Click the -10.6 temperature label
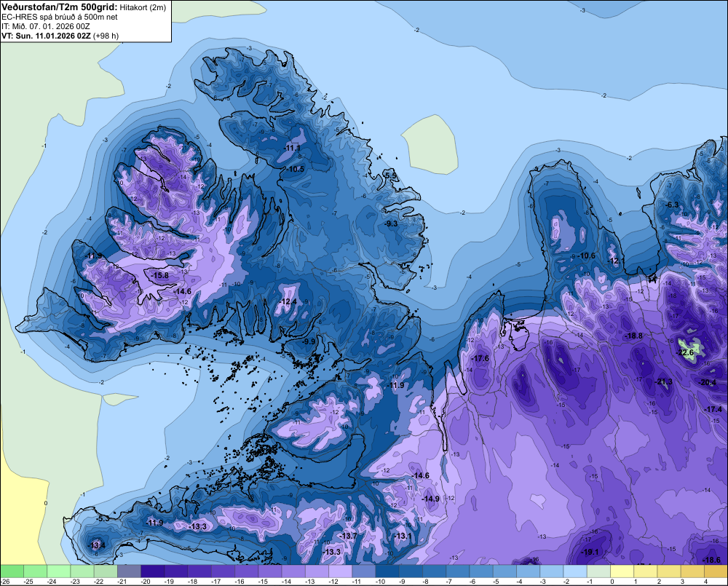Image resolution: width=728 pixels, height=586 pixels. pyautogui.click(x=586, y=256)
